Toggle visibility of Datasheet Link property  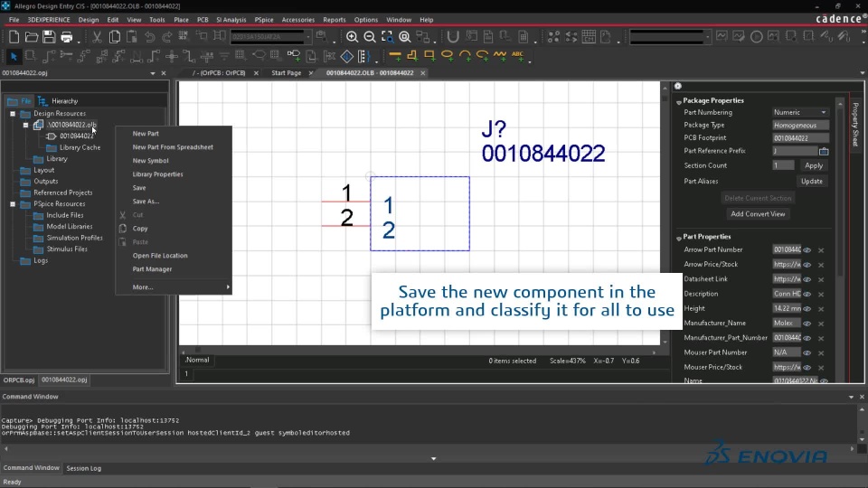coord(807,279)
